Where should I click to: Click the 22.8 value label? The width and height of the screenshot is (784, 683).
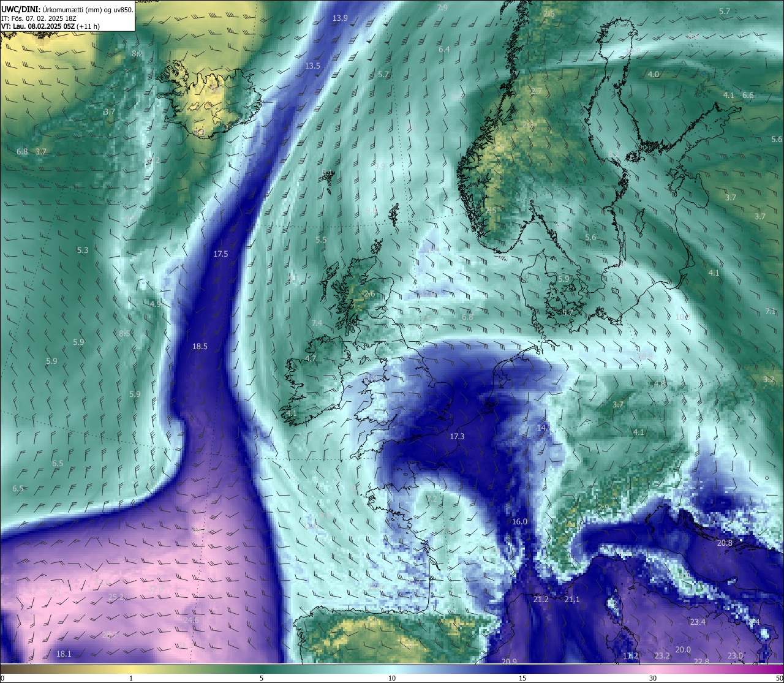click(701, 661)
